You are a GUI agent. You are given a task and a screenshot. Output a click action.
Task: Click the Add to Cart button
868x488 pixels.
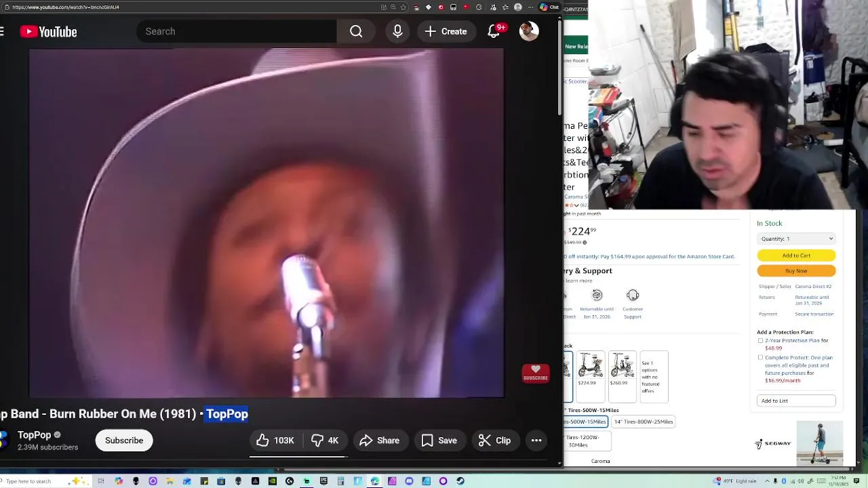tap(796, 256)
